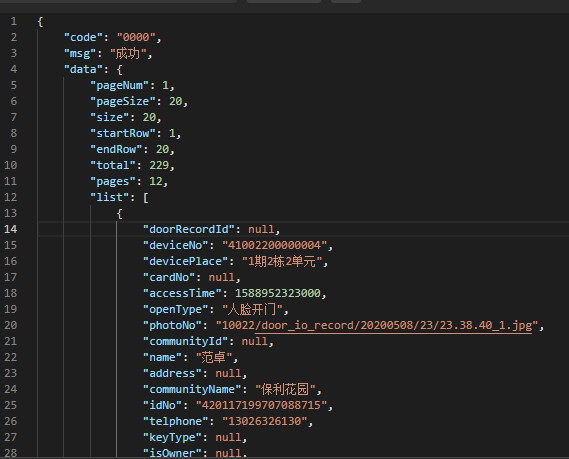Image resolution: width=569 pixels, height=459 pixels.
Task: Click line number 14 in gutter
Action: [11, 229]
